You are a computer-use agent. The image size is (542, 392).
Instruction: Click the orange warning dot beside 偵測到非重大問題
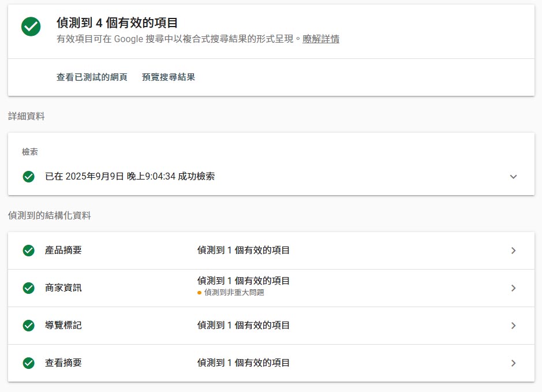click(200, 293)
